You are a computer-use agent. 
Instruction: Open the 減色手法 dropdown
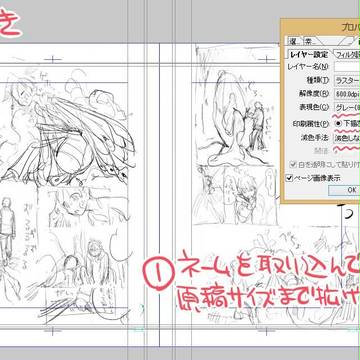tap(346, 137)
